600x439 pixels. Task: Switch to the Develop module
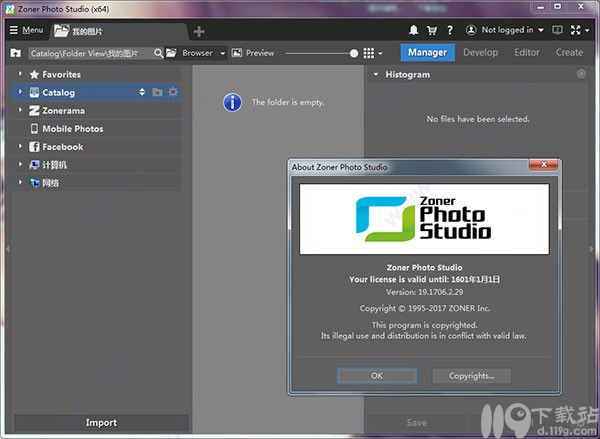point(481,52)
